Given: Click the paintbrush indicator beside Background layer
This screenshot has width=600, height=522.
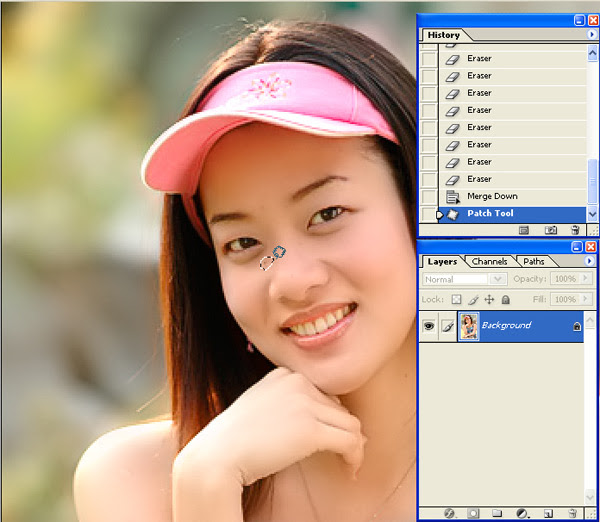Looking at the screenshot, I should coord(448,326).
